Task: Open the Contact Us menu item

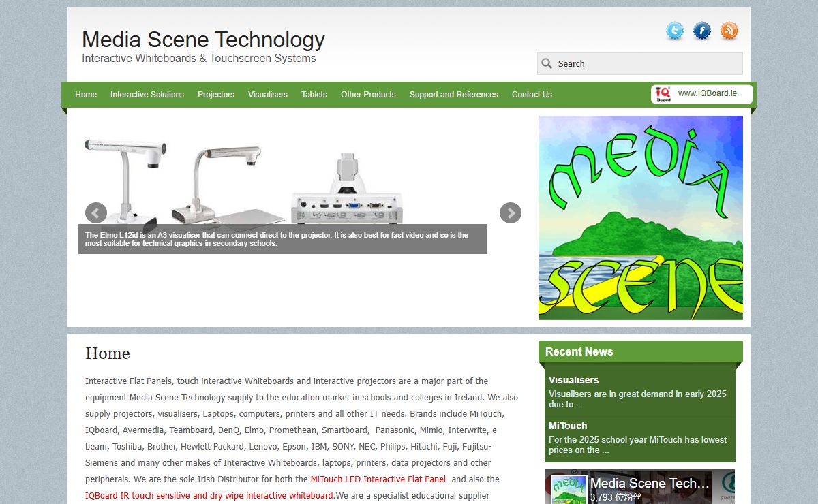Action: click(x=532, y=95)
